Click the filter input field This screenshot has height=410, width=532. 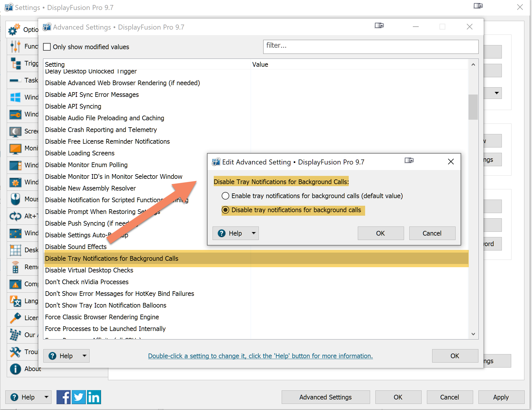[371, 47]
